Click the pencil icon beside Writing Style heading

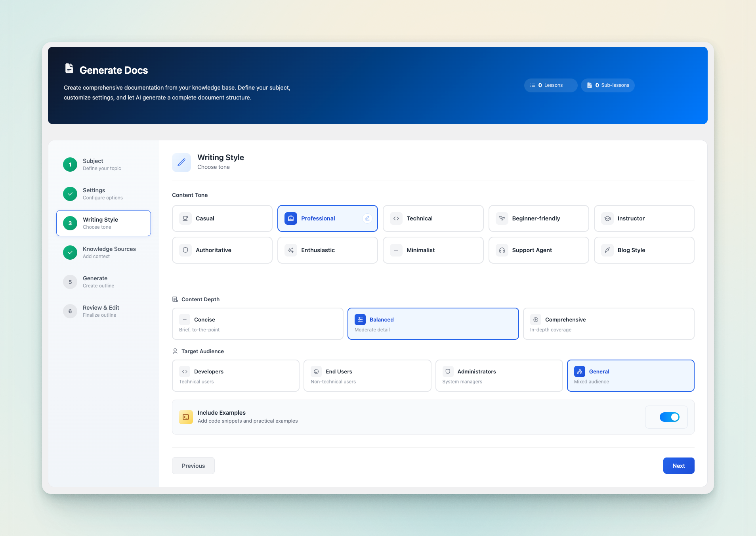click(x=181, y=162)
